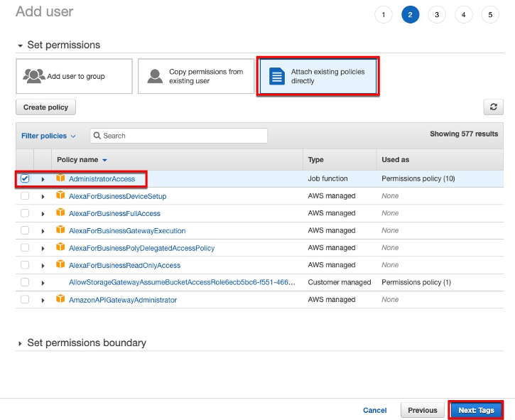Open the AlexaForBusinessGatewayExecution policy link

127,231
